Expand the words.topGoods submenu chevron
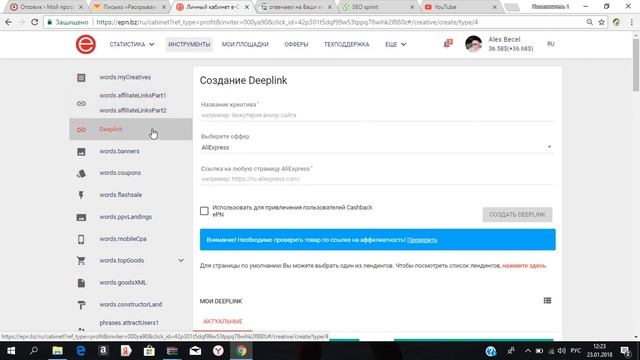Screen dimensions: 640x360 point(181,260)
